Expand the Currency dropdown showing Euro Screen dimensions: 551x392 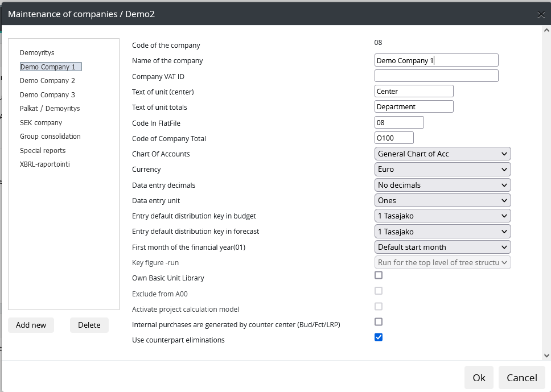pyautogui.click(x=442, y=170)
